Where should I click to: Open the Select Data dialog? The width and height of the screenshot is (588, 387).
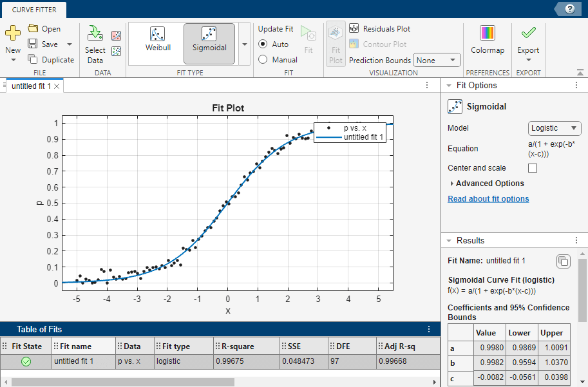click(95, 44)
